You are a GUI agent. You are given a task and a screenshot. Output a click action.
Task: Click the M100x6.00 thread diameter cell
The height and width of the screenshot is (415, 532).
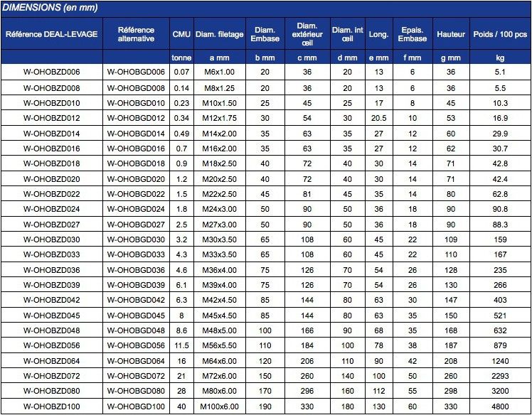(x=220, y=407)
